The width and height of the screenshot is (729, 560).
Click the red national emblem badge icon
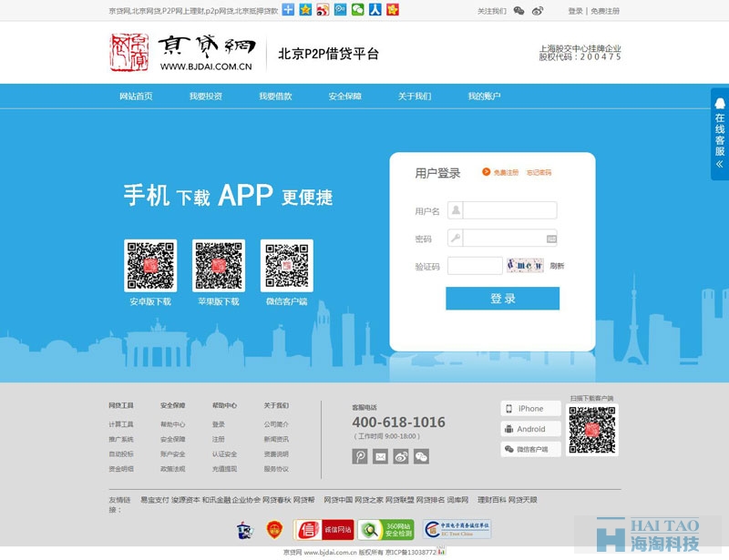[275, 530]
